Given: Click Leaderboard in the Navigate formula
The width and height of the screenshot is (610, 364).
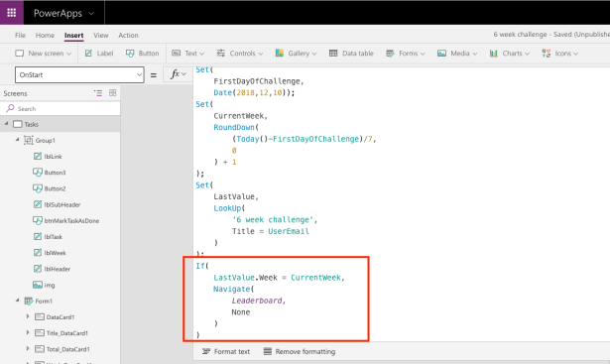Looking at the screenshot, I should click(x=257, y=301).
